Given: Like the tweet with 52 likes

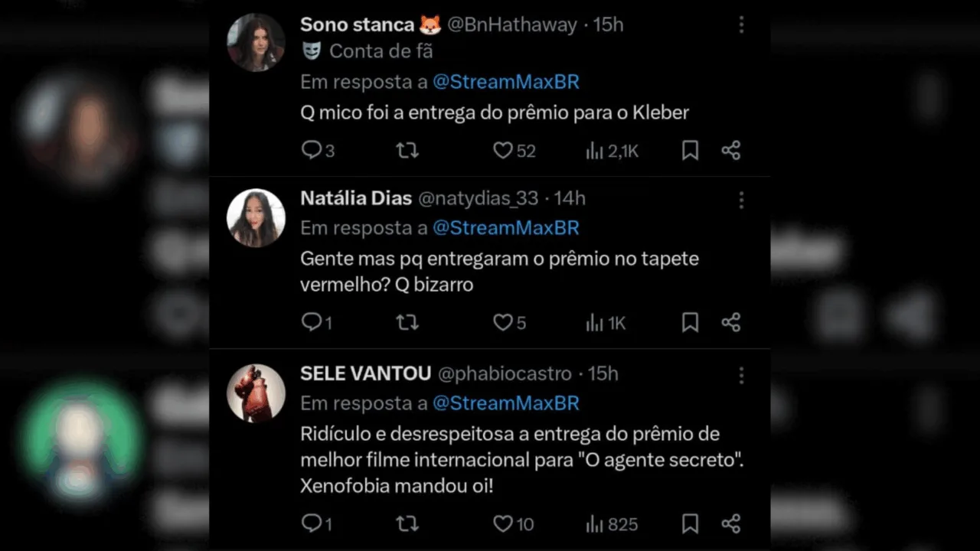Looking at the screenshot, I should pos(503,151).
